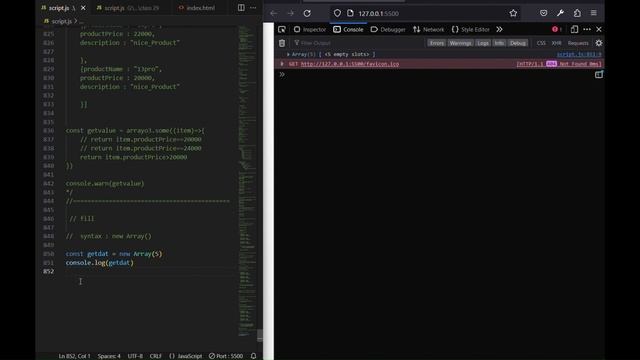Click the console.log(getdat) code line
The width and height of the screenshot is (640, 360).
[x=100, y=262]
